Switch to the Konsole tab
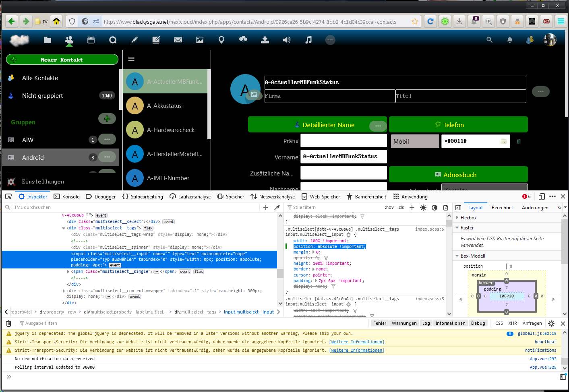Screen dimensions: 569x392 coord(67,196)
